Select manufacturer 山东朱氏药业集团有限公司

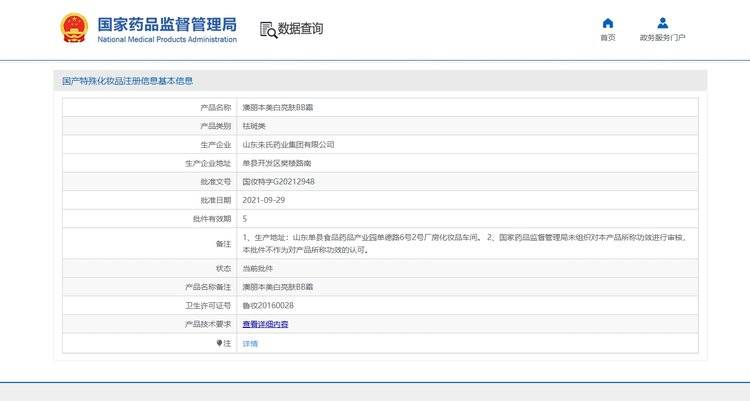(288, 145)
